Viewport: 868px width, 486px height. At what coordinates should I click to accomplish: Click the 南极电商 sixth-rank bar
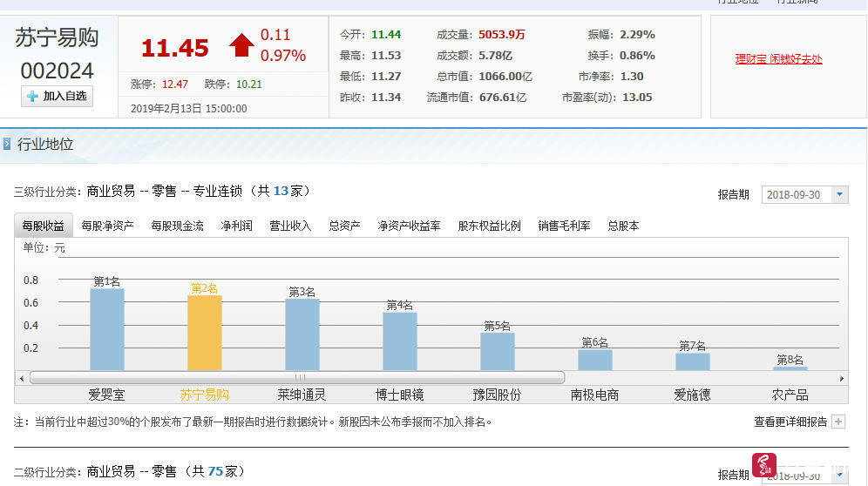coord(595,360)
